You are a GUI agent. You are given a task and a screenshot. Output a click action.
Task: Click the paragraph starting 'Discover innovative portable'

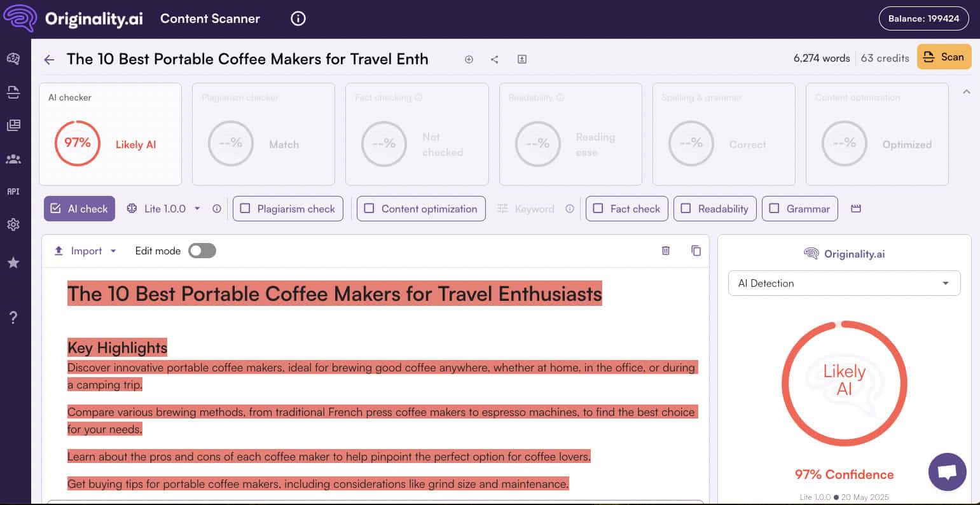(x=382, y=376)
